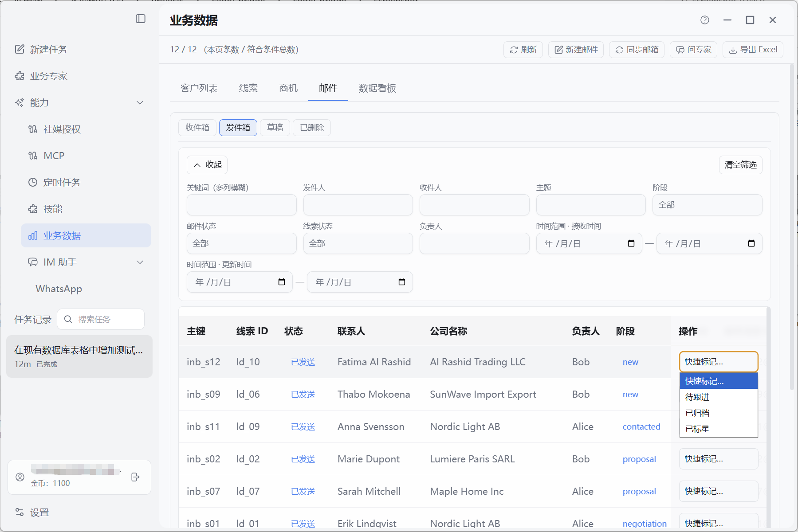
Task: Toggle the sidebar collapse icon
Action: (x=141, y=19)
